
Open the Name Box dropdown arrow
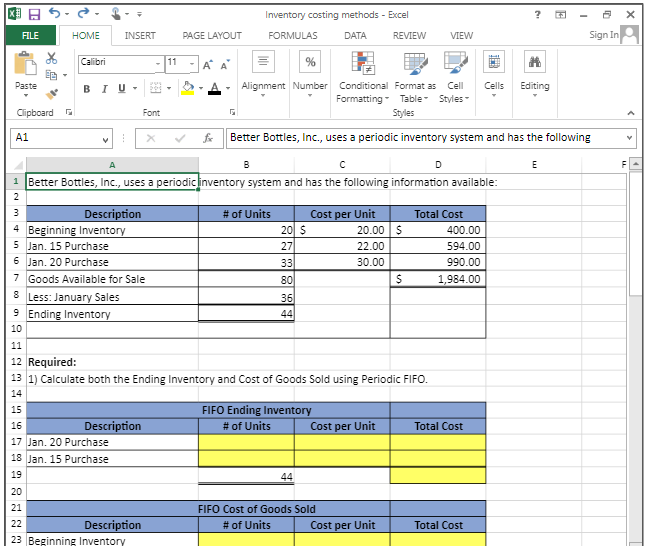pyautogui.click(x=106, y=140)
